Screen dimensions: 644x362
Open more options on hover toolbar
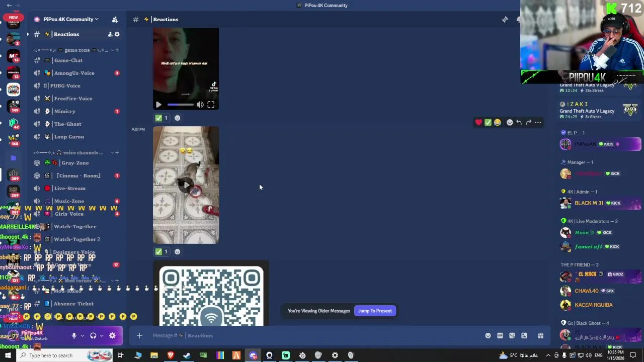click(538, 122)
